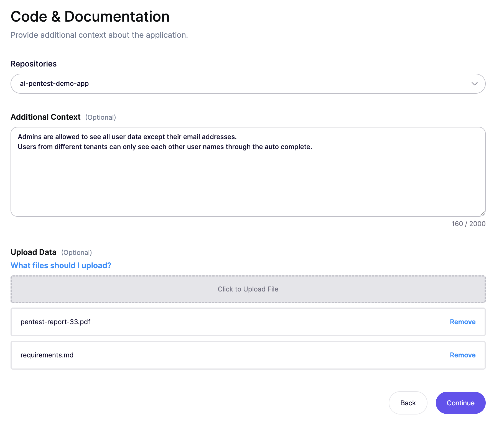Viewport: 504px width, 430px height.
Task: Remove the pentest-report-33.pdf file
Action: click(462, 322)
